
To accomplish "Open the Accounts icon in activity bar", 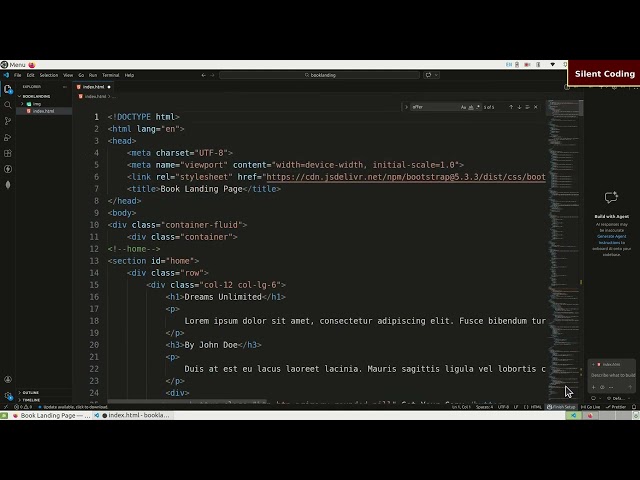I will (8, 380).
